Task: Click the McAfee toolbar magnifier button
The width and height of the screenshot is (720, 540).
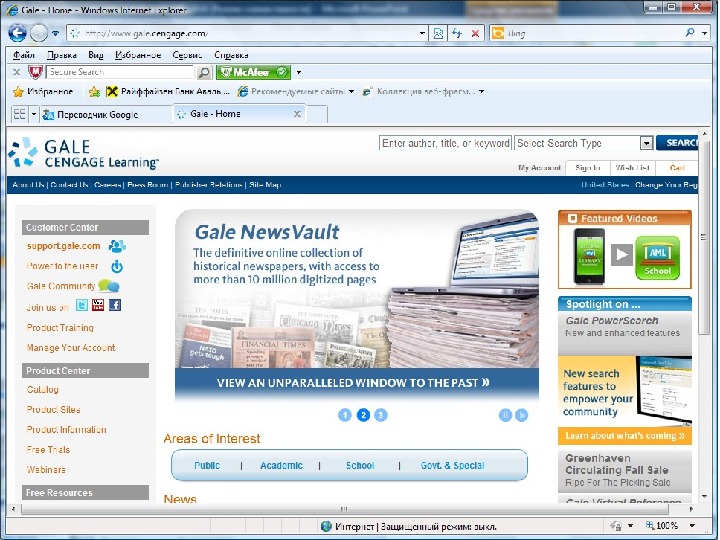Action: (x=204, y=73)
